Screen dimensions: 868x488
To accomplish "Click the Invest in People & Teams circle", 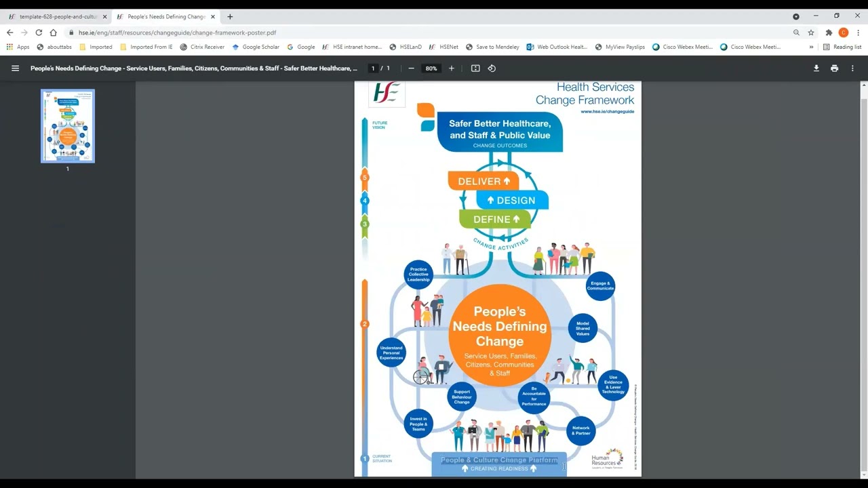I will click(x=418, y=424).
